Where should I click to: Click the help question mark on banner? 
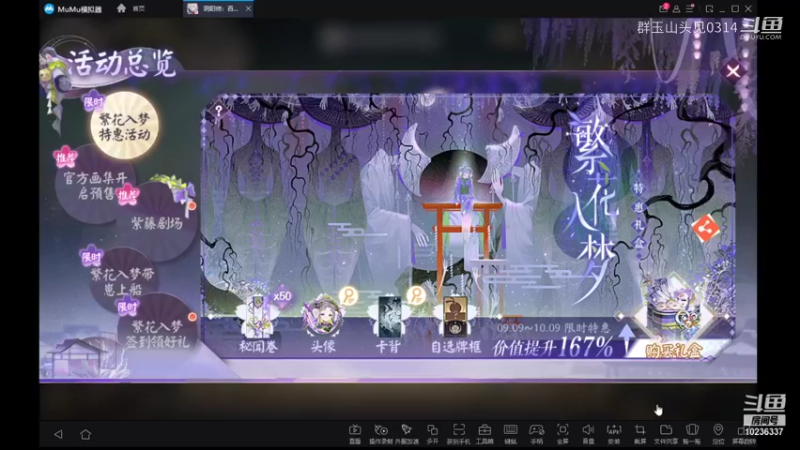219,110
